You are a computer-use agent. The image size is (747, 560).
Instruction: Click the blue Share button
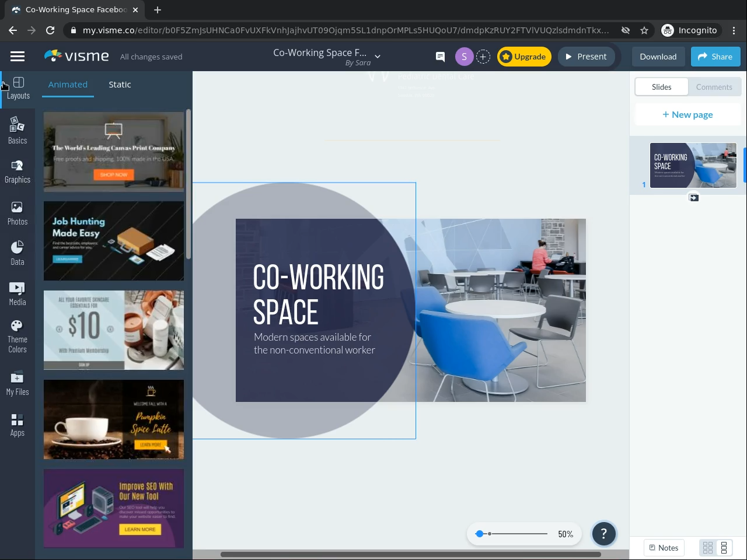715,57
